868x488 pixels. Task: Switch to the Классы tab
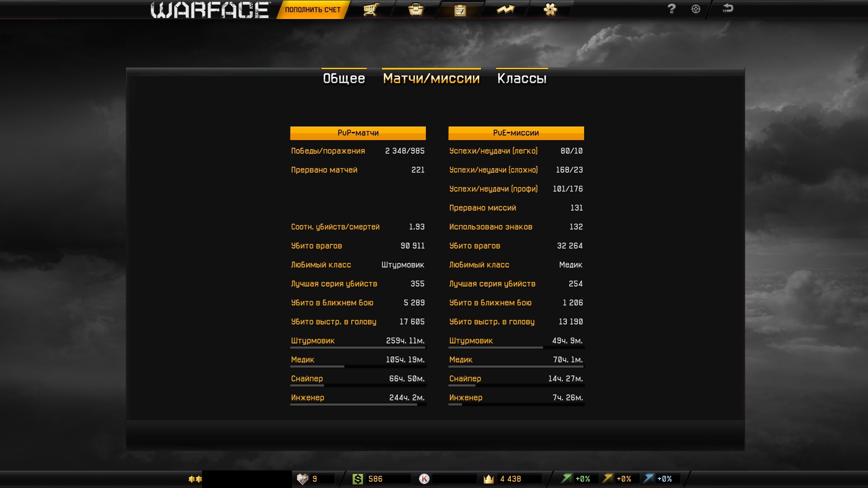(x=522, y=79)
